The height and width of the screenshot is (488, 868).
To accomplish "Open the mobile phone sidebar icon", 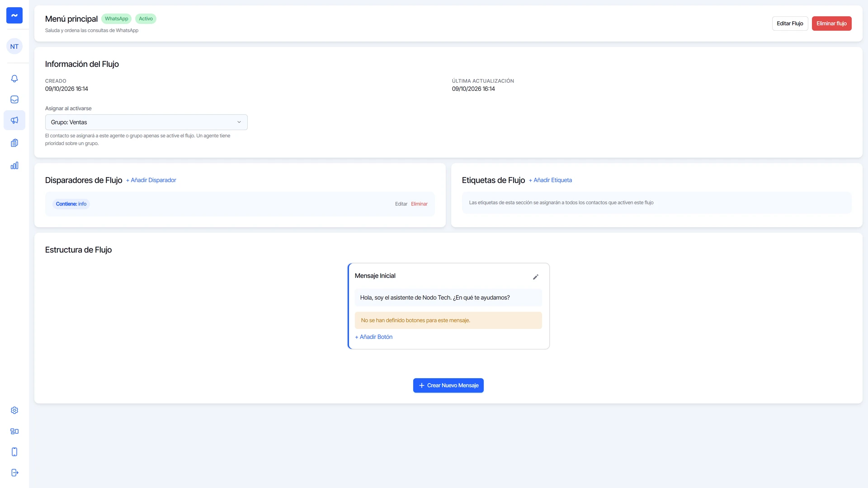I will [x=14, y=452].
